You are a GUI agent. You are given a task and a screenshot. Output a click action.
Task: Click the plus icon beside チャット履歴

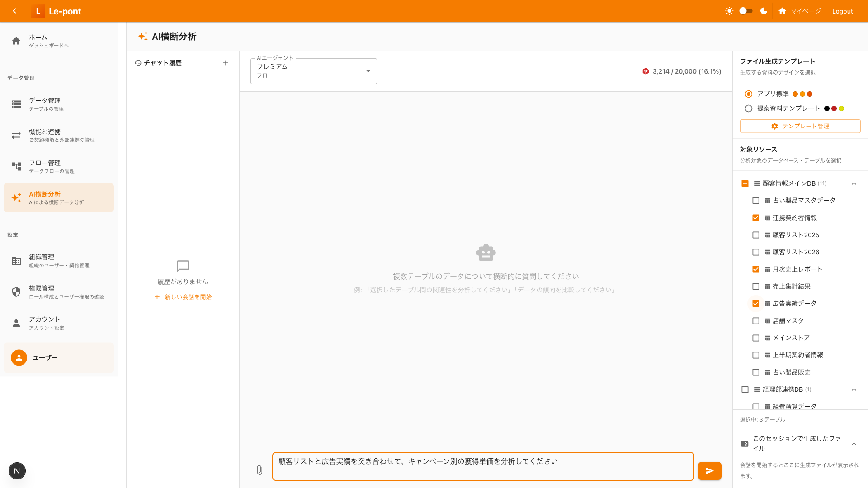point(226,63)
